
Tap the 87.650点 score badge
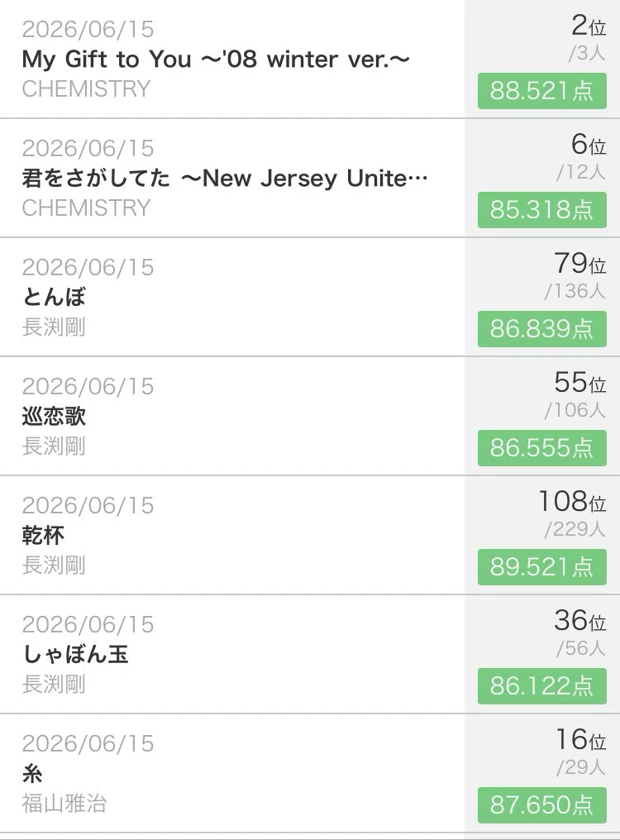click(x=541, y=805)
